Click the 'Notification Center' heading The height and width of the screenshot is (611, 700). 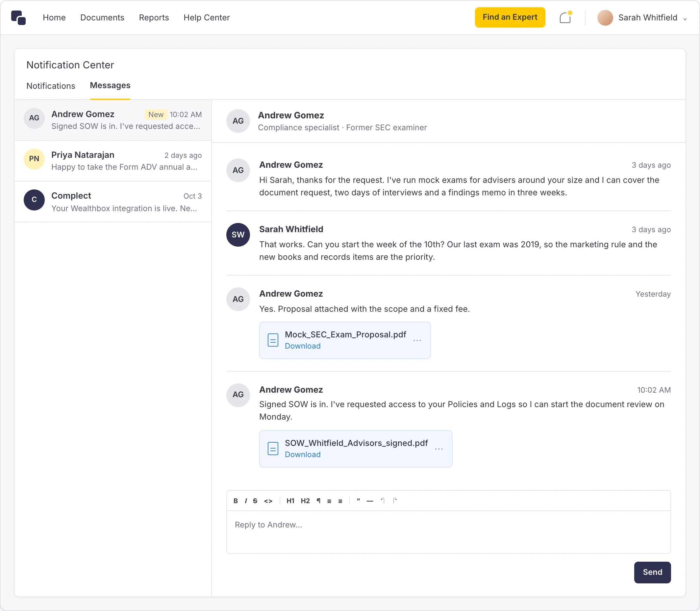click(70, 65)
